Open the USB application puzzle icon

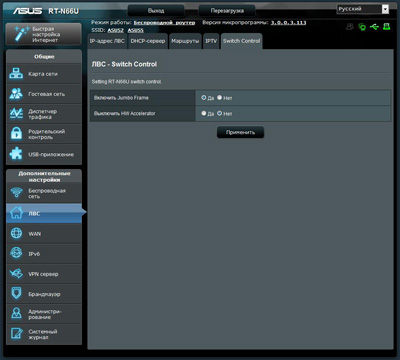tap(16, 154)
